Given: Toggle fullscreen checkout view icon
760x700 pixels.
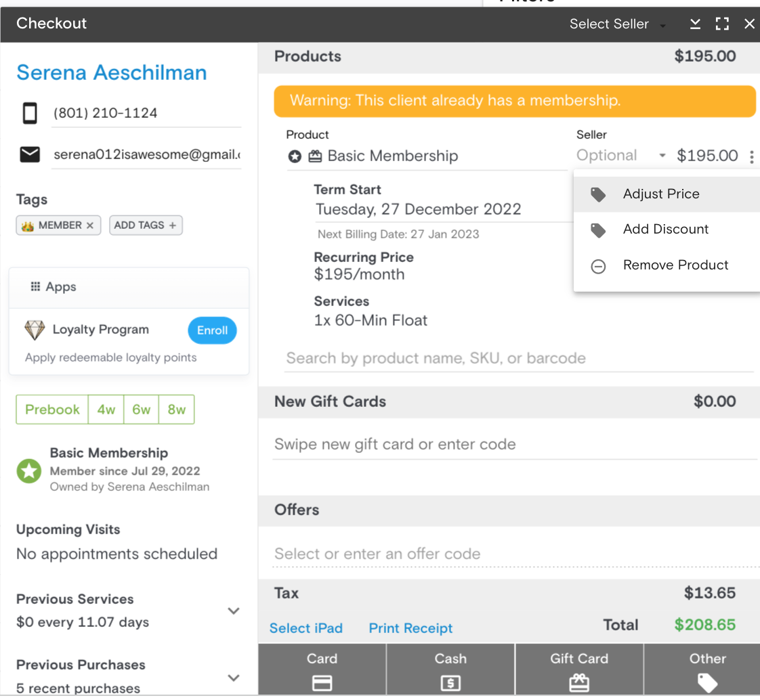Looking at the screenshot, I should point(722,24).
